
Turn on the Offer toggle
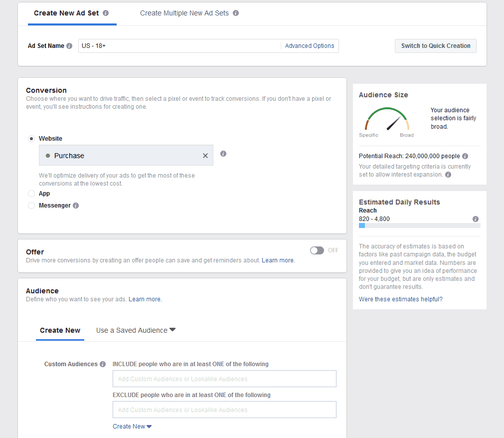point(317,250)
